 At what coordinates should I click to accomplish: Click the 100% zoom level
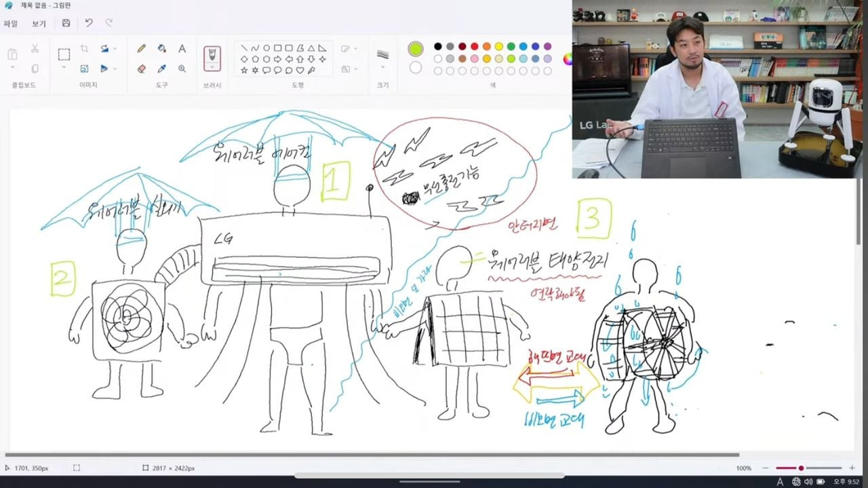click(744, 468)
